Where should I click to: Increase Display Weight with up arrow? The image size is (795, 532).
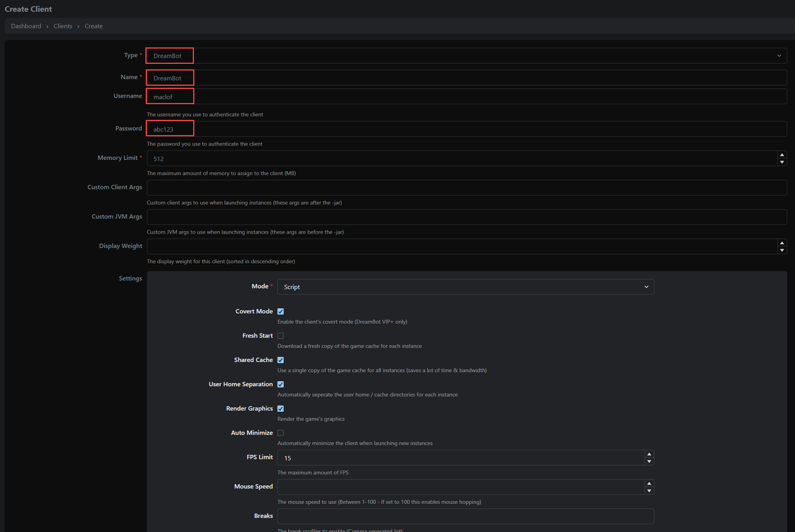(782, 243)
